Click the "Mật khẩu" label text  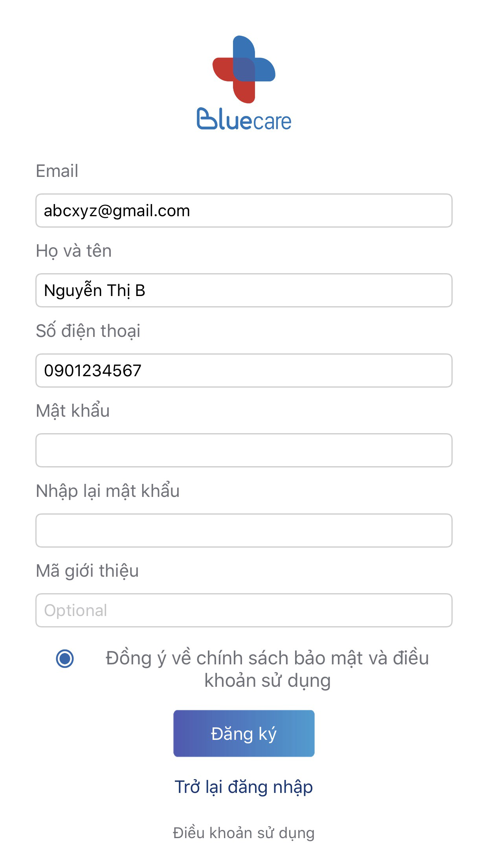click(x=73, y=411)
